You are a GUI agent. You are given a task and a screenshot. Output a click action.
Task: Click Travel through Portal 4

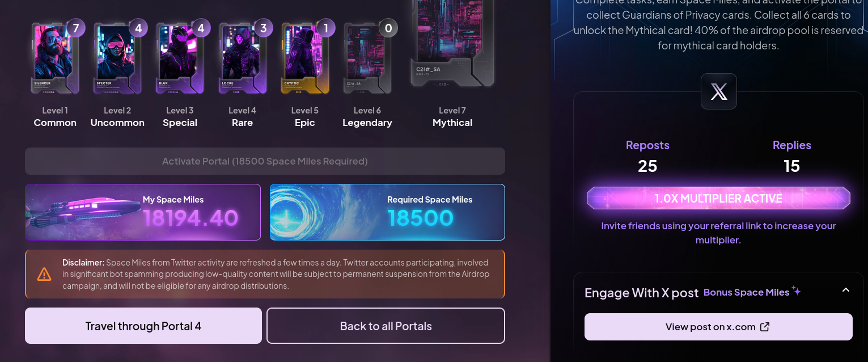(143, 326)
